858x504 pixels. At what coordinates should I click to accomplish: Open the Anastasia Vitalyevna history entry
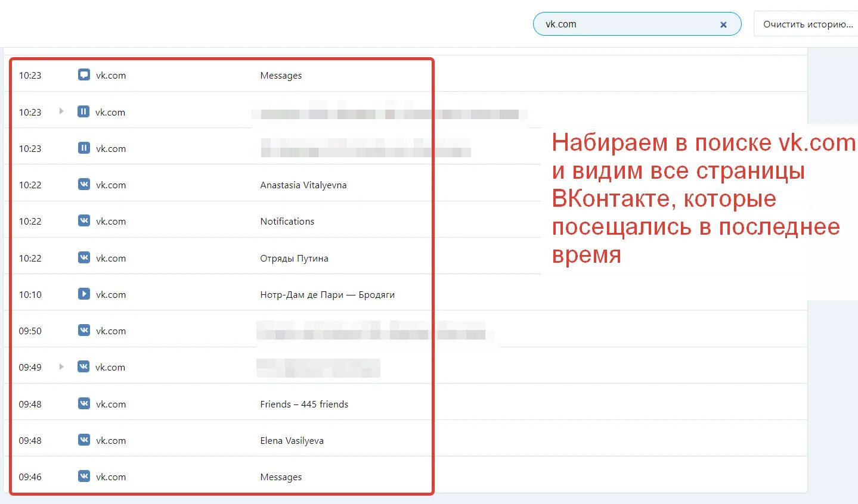pos(303,185)
